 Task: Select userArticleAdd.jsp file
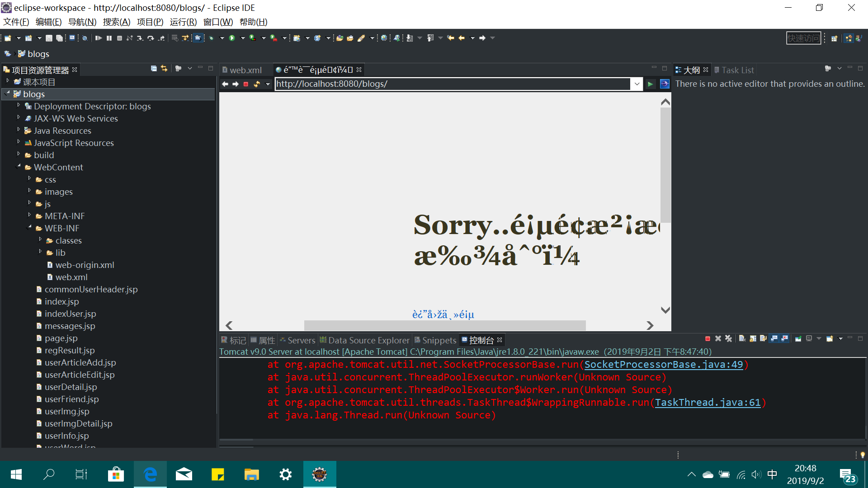[80, 362]
